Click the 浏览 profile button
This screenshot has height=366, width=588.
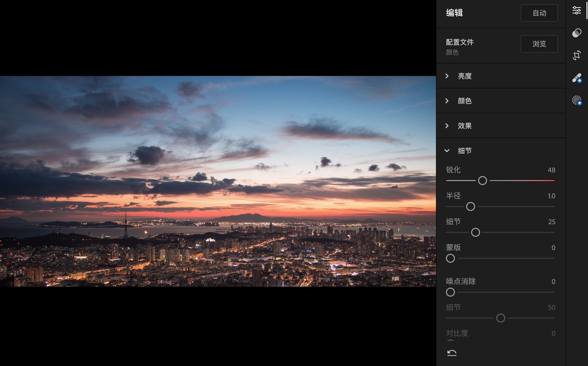coord(539,44)
